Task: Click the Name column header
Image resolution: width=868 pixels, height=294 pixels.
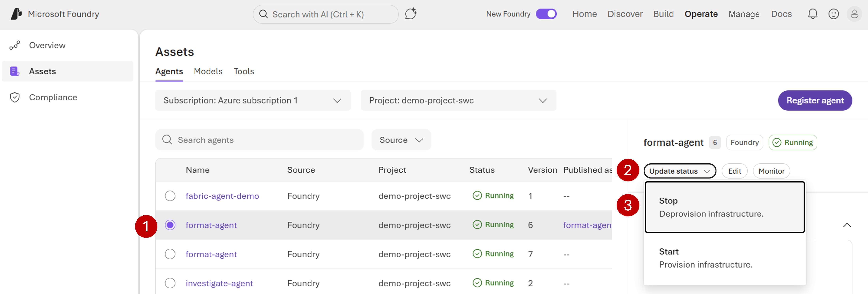Action: click(x=197, y=170)
